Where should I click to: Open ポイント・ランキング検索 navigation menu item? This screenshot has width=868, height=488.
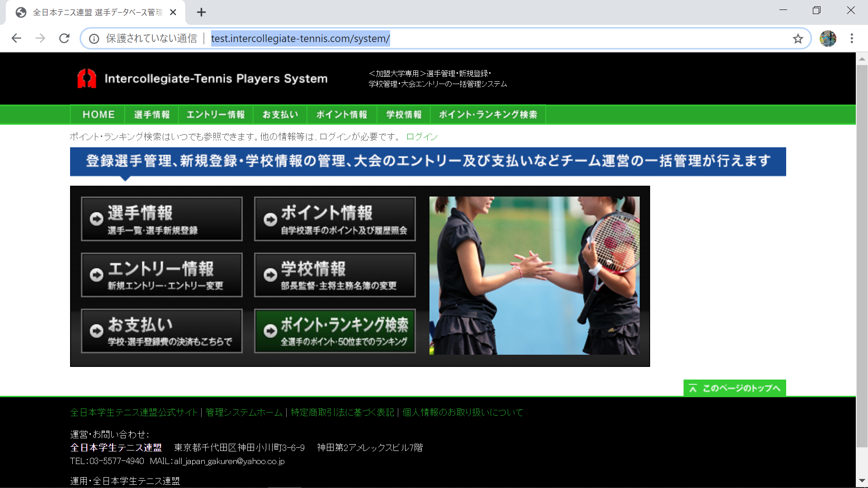point(488,115)
